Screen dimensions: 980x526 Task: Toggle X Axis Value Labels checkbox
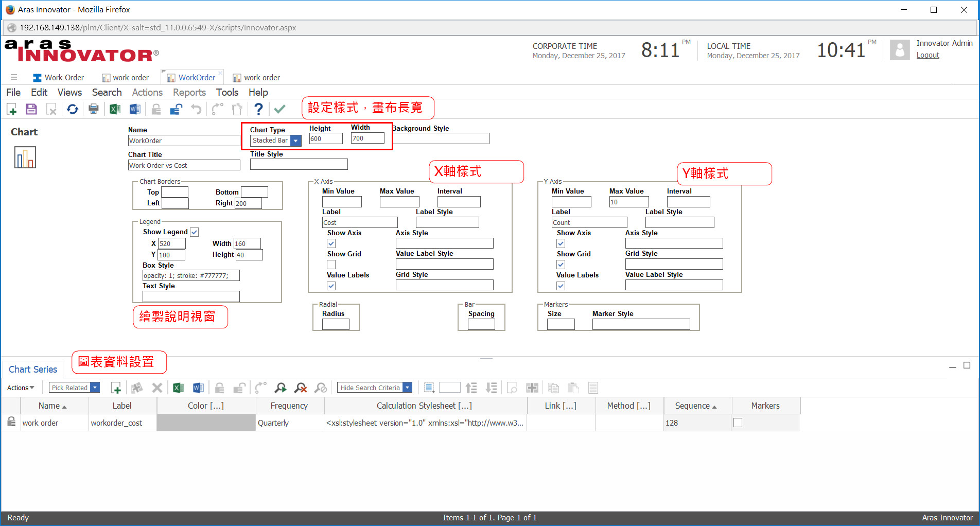tap(331, 286)
